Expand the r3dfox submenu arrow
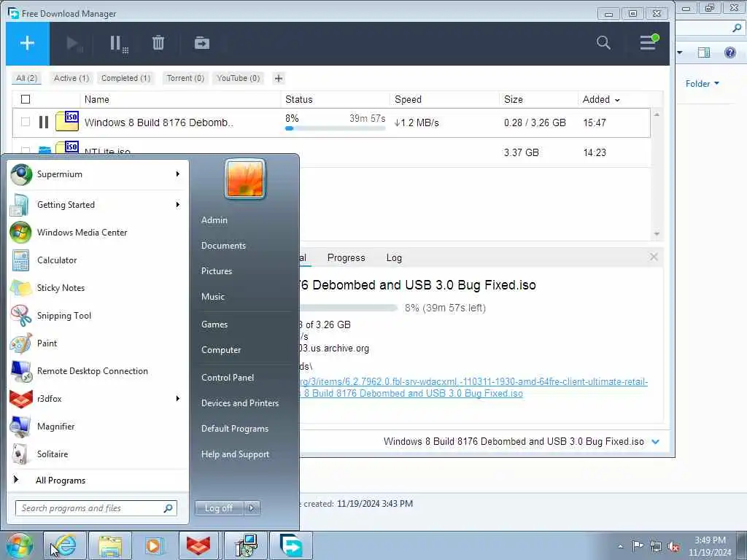 [178, 399]
